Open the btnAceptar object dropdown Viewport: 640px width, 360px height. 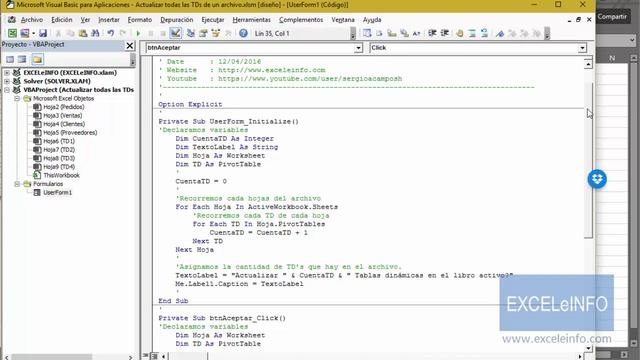[358, 48]
